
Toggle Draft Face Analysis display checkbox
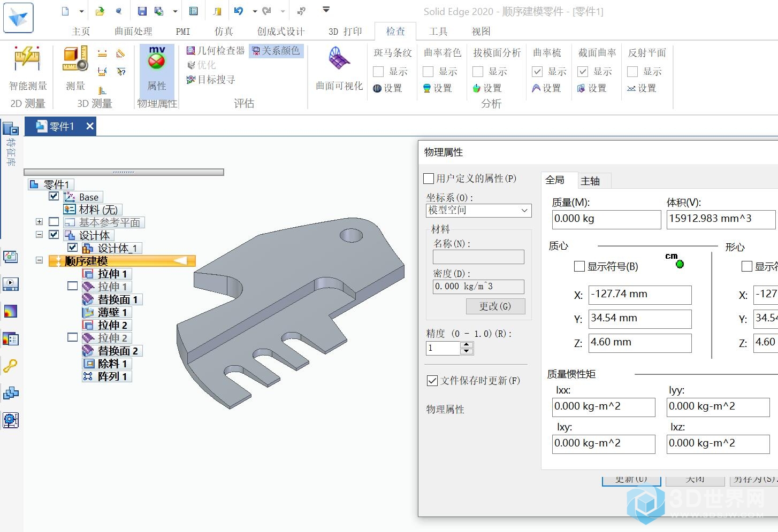pos(478,72)
